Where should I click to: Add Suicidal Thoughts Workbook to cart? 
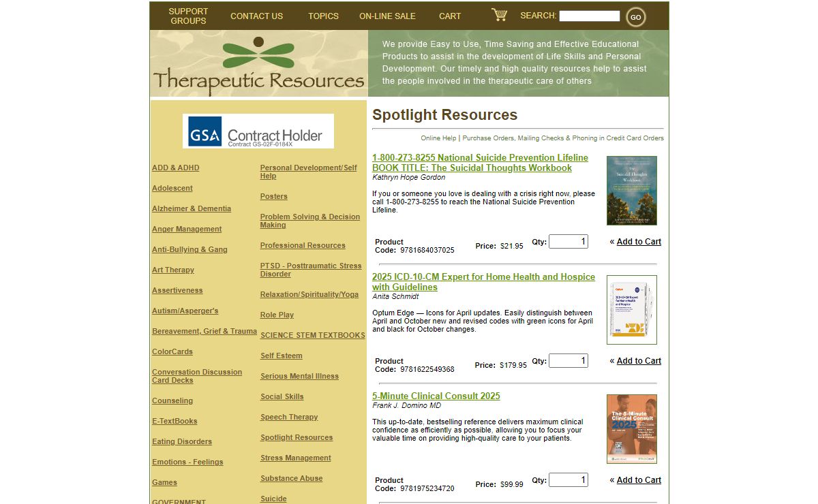pyautogui.click(x=639, y=242)
